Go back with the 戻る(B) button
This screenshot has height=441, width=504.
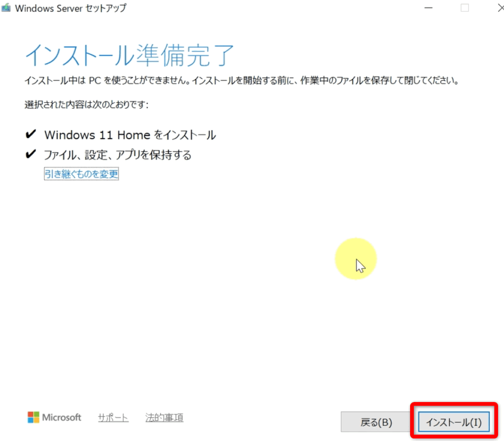coord(376,422)
